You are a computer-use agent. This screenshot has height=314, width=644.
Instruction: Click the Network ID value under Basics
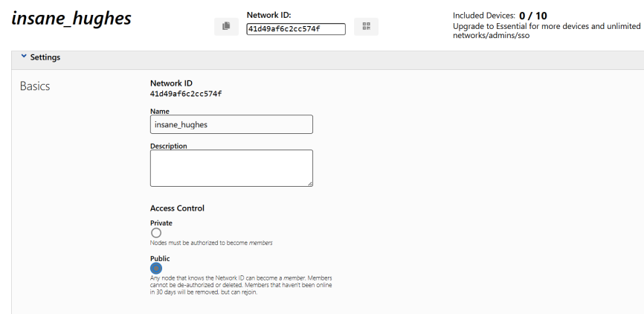(186, 94)
